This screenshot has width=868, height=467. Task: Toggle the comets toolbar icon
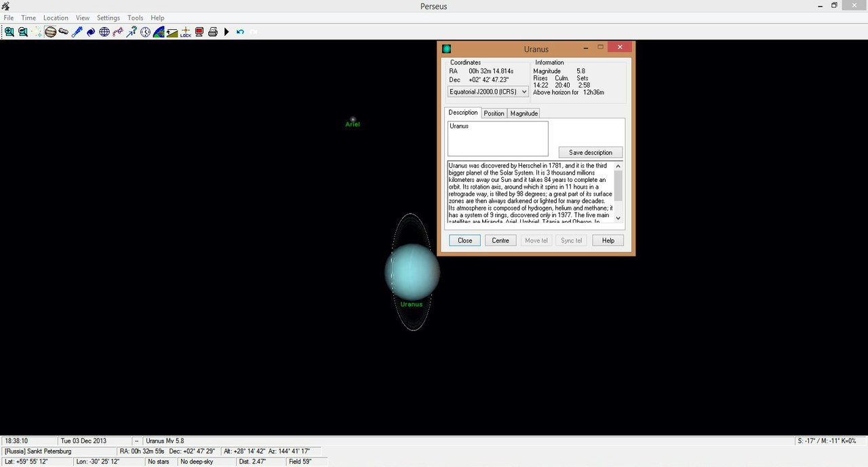point(77,32)
